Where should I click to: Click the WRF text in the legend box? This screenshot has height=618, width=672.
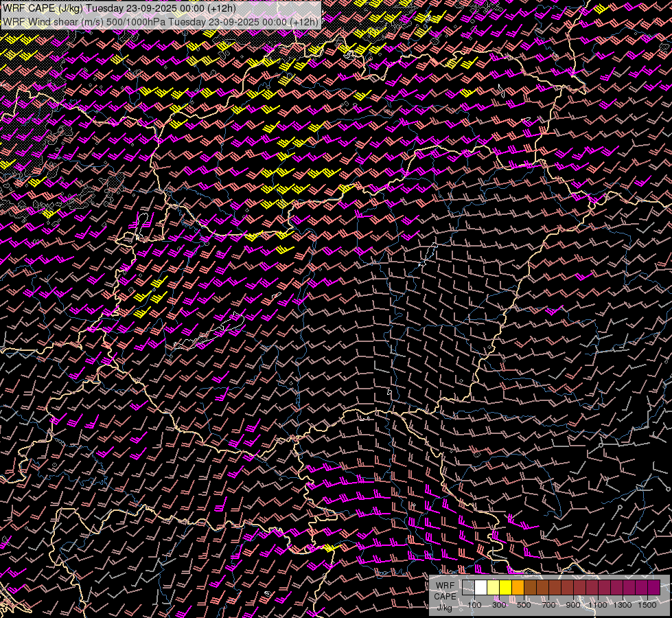445,586
